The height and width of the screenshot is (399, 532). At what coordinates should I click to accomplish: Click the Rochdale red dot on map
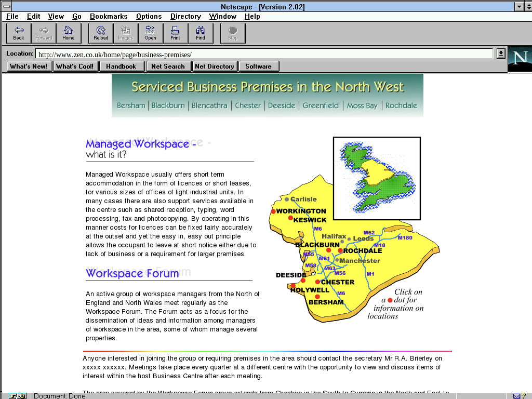(x=340, y=250)
